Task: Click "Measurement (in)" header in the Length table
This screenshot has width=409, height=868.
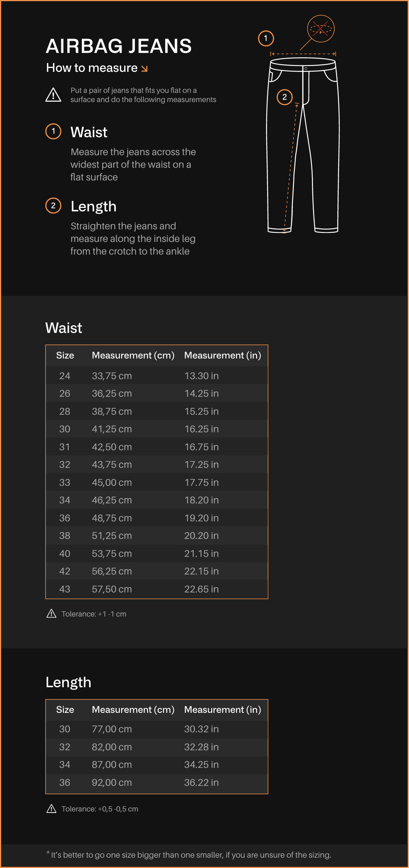Action: tap(222, 710)
